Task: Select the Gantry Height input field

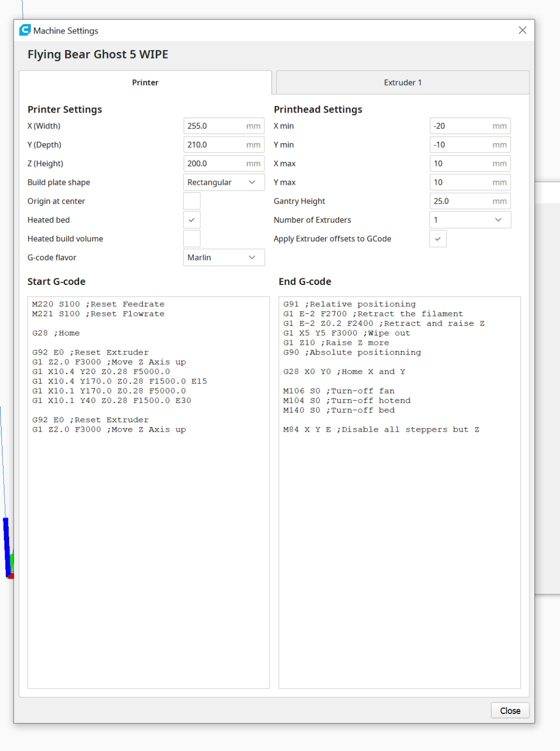Action: point(461,201)
